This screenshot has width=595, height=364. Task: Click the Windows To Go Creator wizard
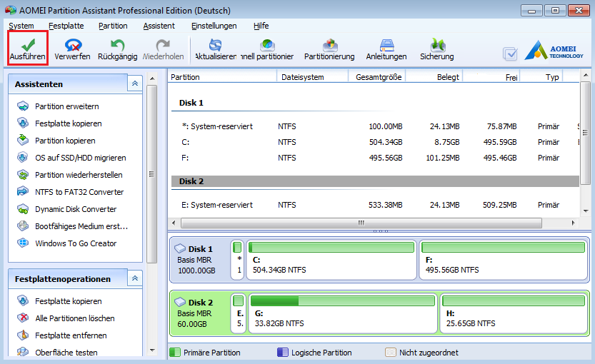76,243
